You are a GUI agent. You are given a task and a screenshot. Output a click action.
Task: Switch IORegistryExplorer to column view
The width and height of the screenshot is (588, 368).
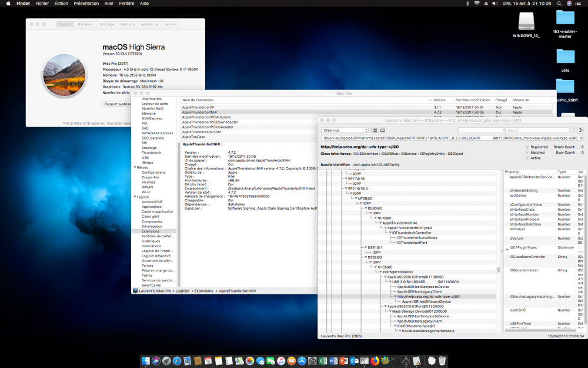(x=383, y=130)
